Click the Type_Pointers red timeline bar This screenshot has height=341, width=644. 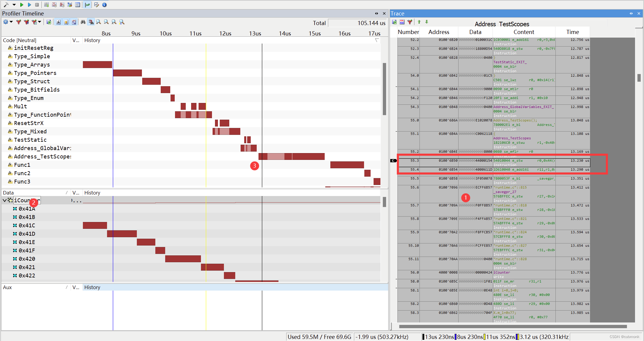127,73
